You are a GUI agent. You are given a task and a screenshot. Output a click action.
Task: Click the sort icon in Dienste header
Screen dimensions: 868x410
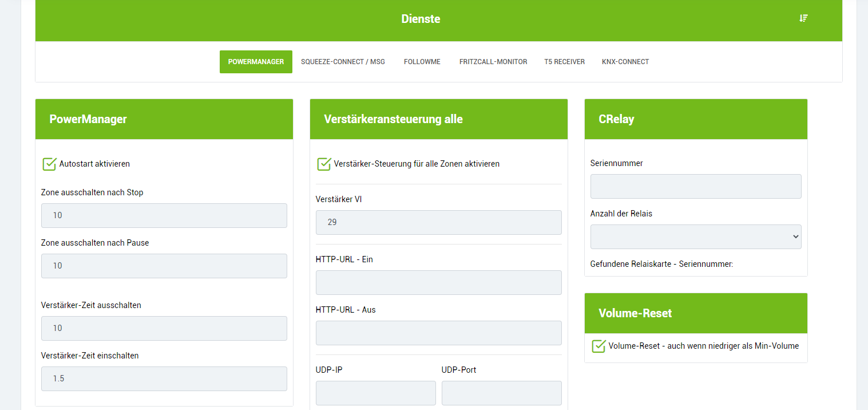tap(803, 18)
